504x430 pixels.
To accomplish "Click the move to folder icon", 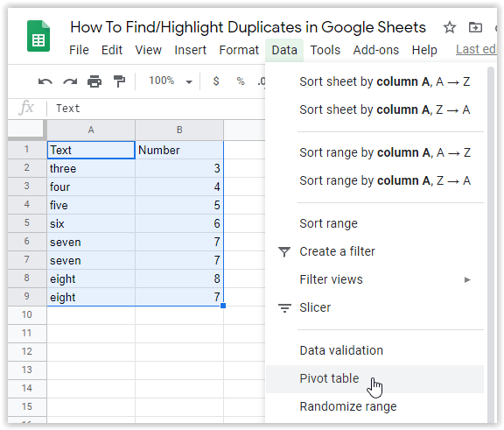I will (475, 27).
